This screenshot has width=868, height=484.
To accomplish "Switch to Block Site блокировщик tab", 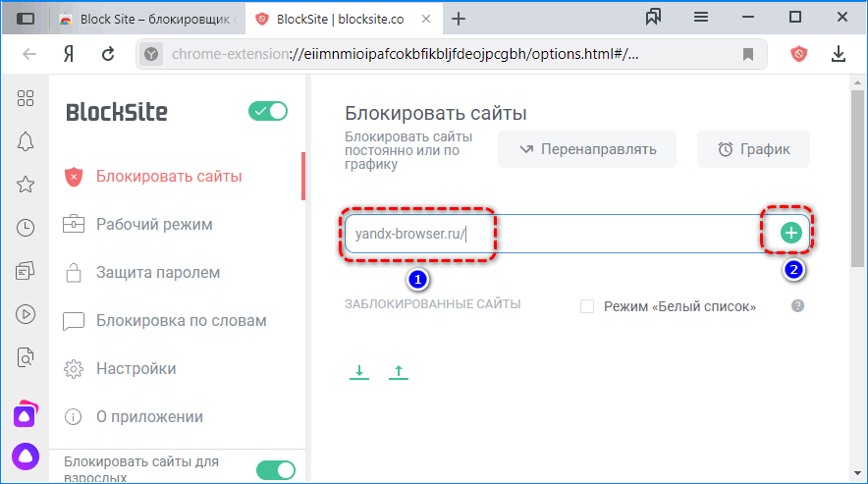I will pos(148,20).
